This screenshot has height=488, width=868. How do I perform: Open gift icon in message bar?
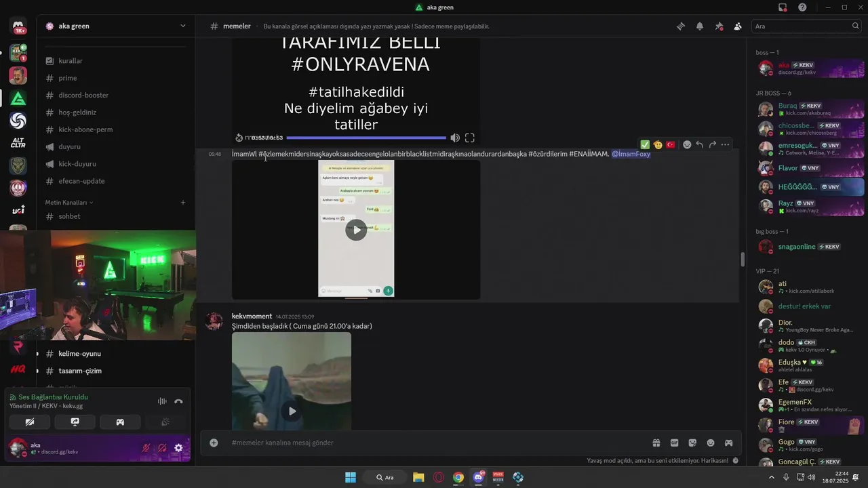point(656,443)
